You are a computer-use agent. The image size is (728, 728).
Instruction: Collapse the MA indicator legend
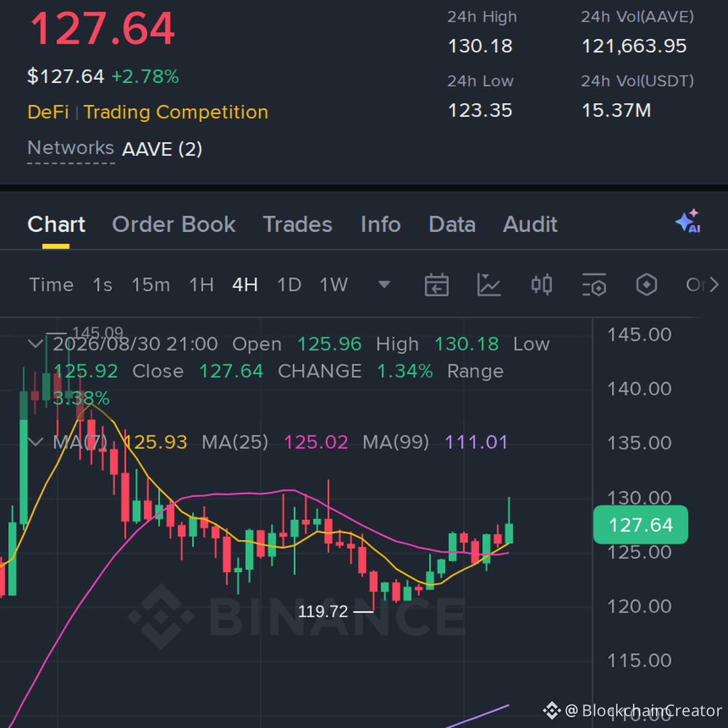click(35, 442)
